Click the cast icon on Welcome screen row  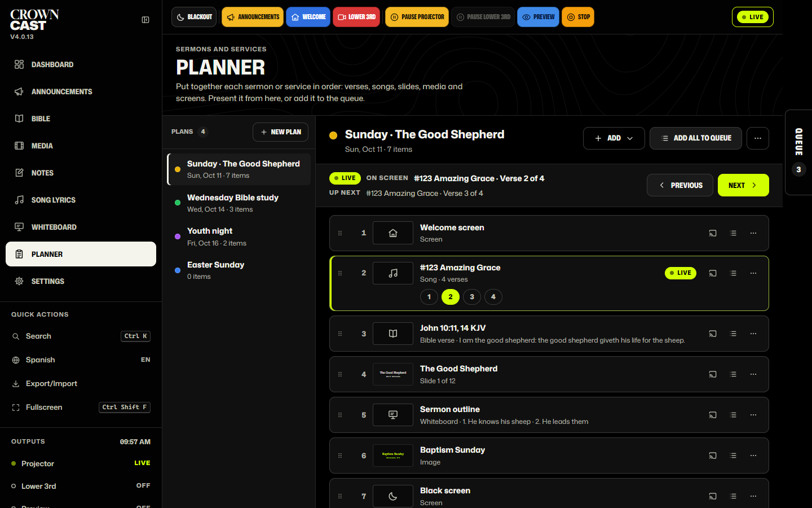(713, 233)
